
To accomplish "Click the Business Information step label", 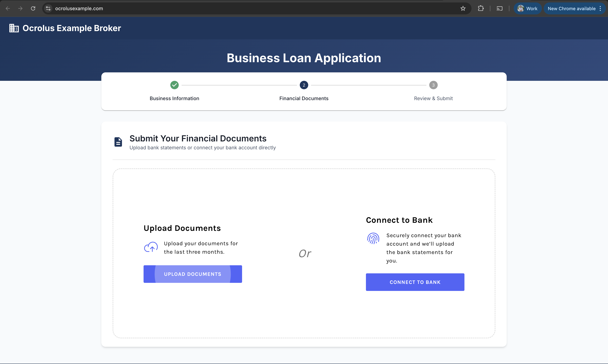I will (x=174, y=98).
